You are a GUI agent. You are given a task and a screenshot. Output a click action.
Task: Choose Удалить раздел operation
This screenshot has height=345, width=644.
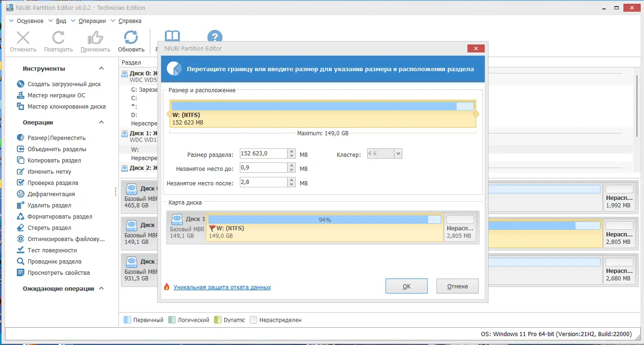coord(49,206)
